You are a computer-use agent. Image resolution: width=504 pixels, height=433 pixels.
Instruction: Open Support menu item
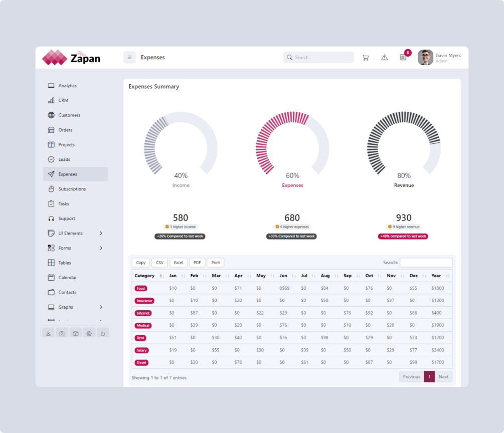[76, 219]
